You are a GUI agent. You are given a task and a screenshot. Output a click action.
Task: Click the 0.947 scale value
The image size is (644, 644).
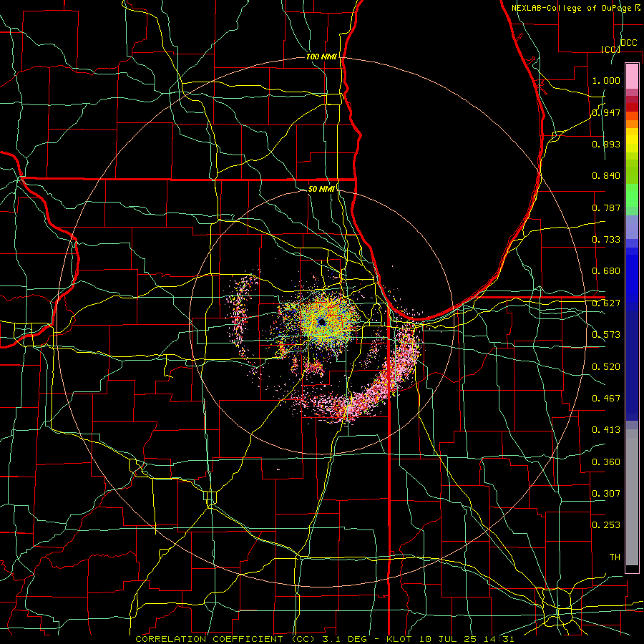pos(606,112)
